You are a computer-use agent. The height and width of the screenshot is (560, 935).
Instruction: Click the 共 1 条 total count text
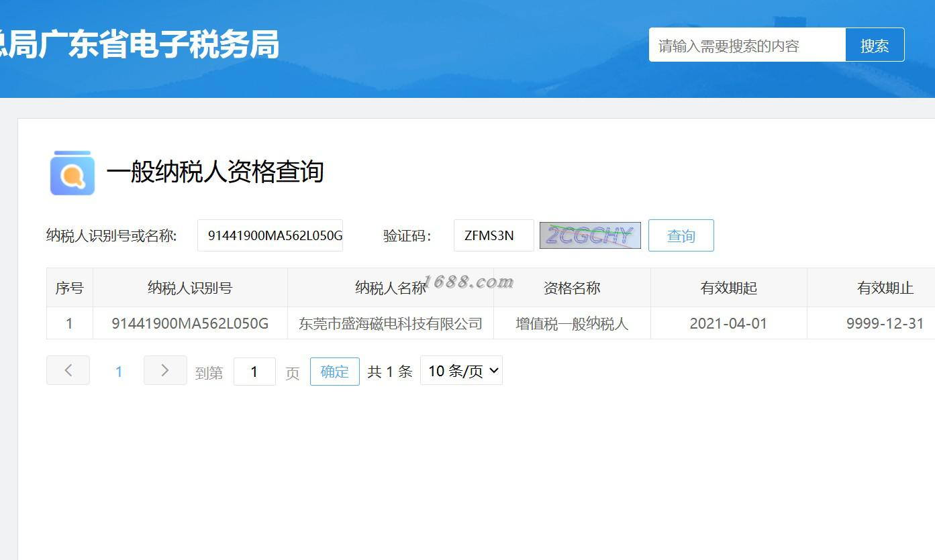point(390,372)
